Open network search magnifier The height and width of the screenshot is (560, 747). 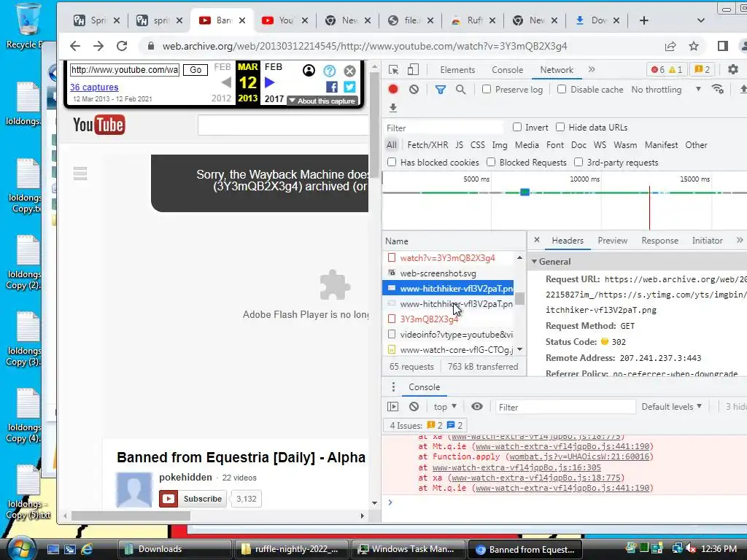(x=460, y=89)
